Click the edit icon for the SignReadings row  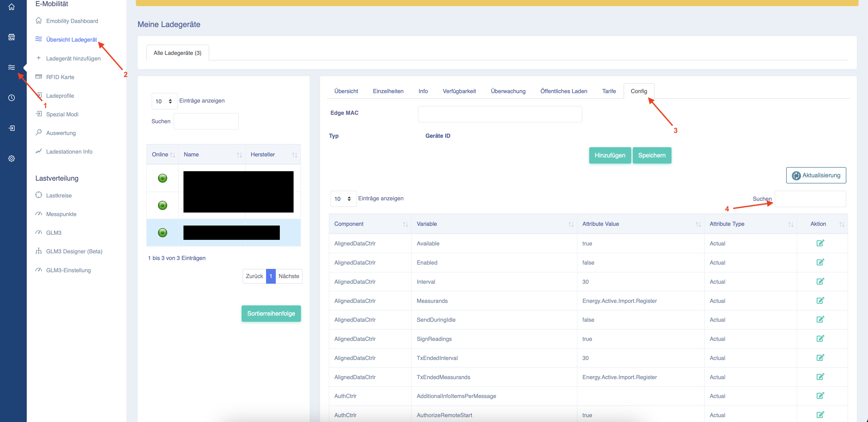tap(820, 338)
